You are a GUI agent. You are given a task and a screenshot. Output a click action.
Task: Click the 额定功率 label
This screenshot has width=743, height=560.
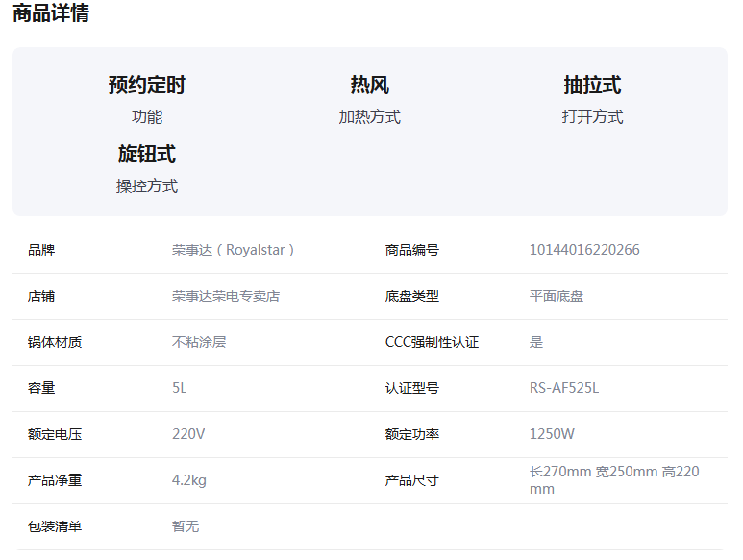[411, 434]
